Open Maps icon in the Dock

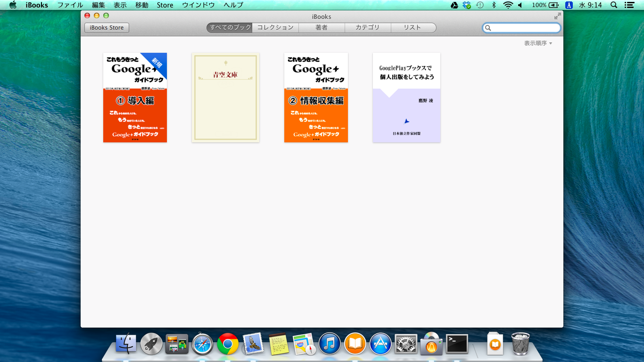point(304,344)
